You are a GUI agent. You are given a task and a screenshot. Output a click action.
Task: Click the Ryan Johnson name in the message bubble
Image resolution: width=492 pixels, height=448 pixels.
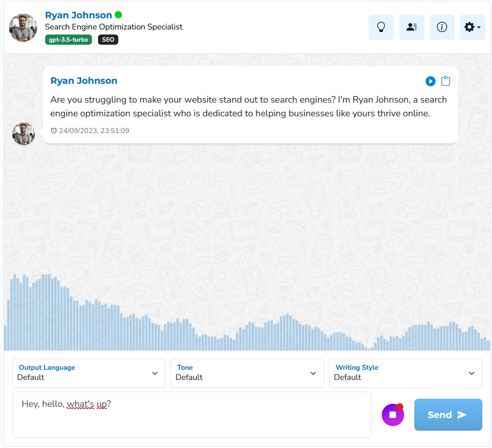(x=84, y=81)
